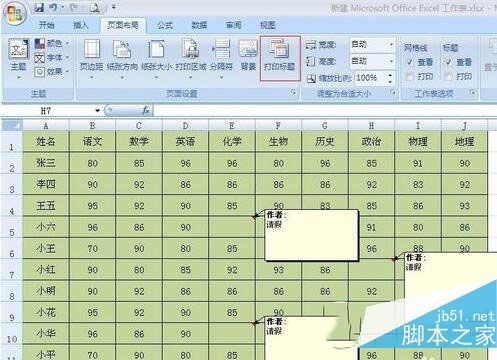Select the 页面布局 ribbon tab
The image size is (497, 360).
123,25
